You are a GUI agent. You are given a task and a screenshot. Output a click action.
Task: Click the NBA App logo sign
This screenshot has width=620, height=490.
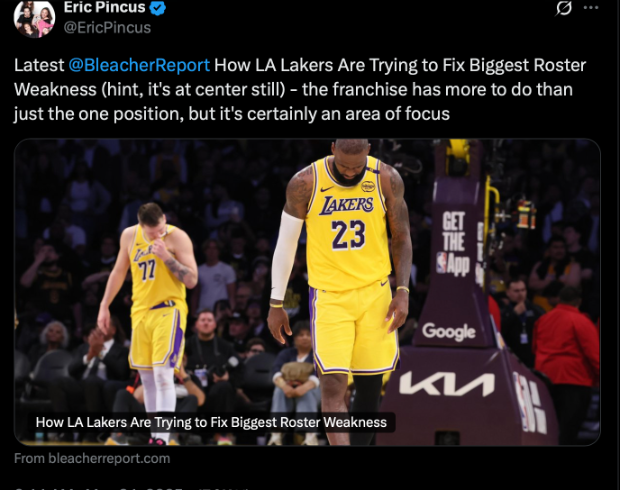coord(454,243)
